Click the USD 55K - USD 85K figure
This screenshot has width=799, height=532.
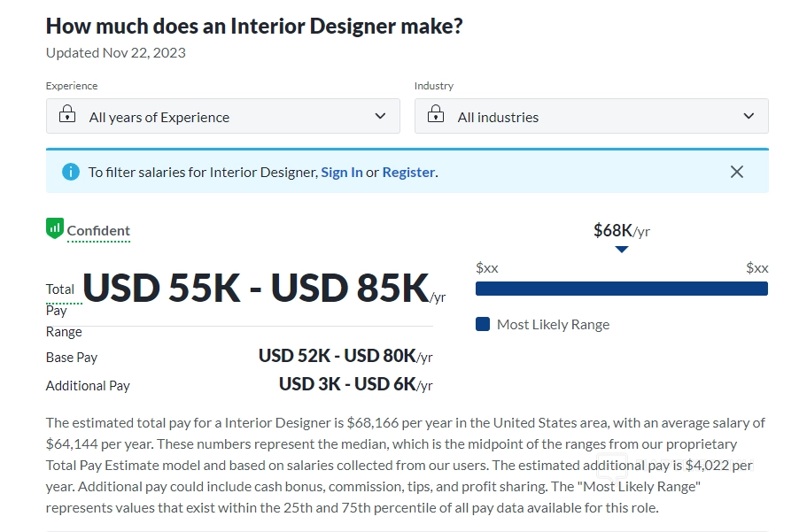256,289
